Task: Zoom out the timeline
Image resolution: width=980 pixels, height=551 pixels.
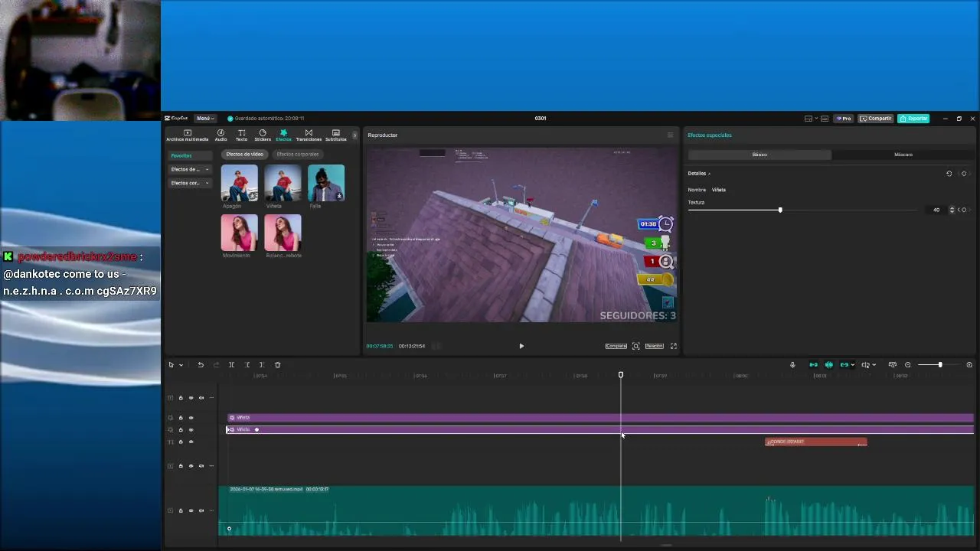Action: click(x=908, y=365)
